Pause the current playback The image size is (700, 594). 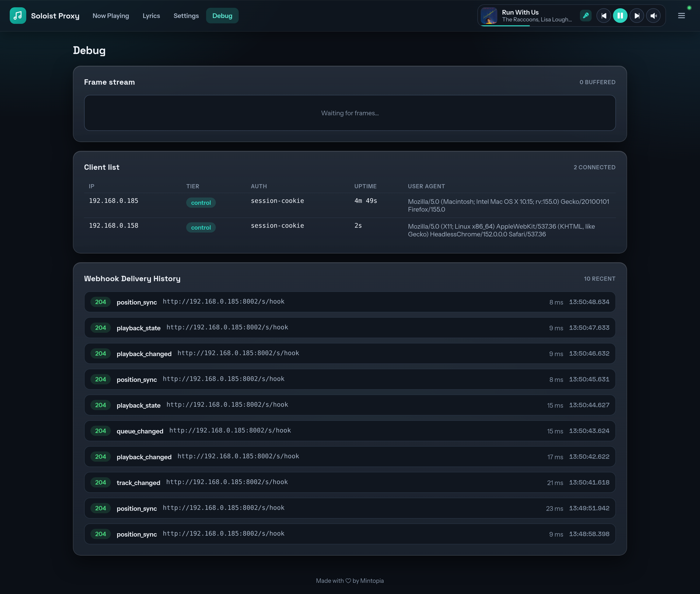click(620, 16)
